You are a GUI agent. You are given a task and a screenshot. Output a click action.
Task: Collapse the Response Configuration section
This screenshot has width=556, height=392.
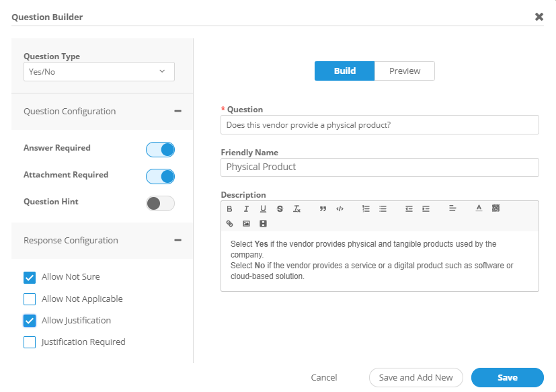[x=177, y=241]
